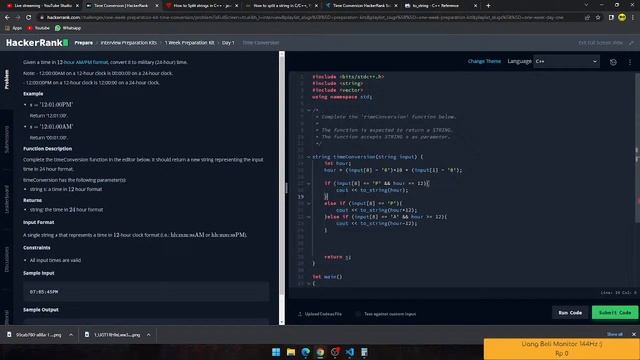Click Exit Full Screen View
Screen dimensions: 640x360
(600, 43)
